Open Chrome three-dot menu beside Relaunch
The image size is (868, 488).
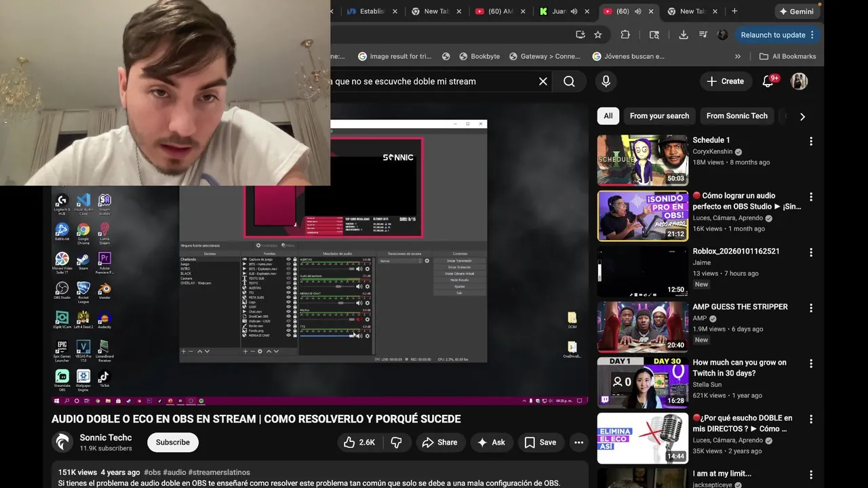pyautogui.click(x=812, y=35)
